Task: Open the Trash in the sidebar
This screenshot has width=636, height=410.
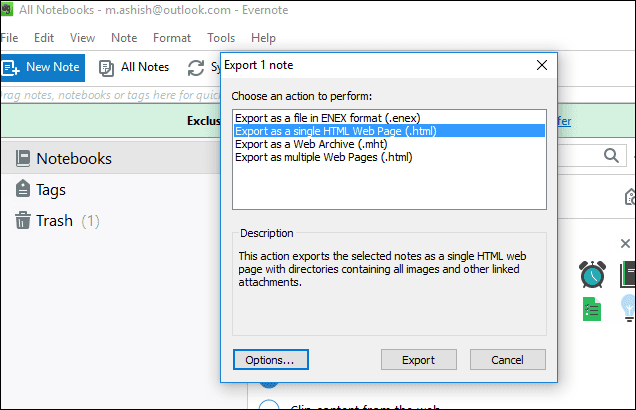Action: tap(58, 221)
